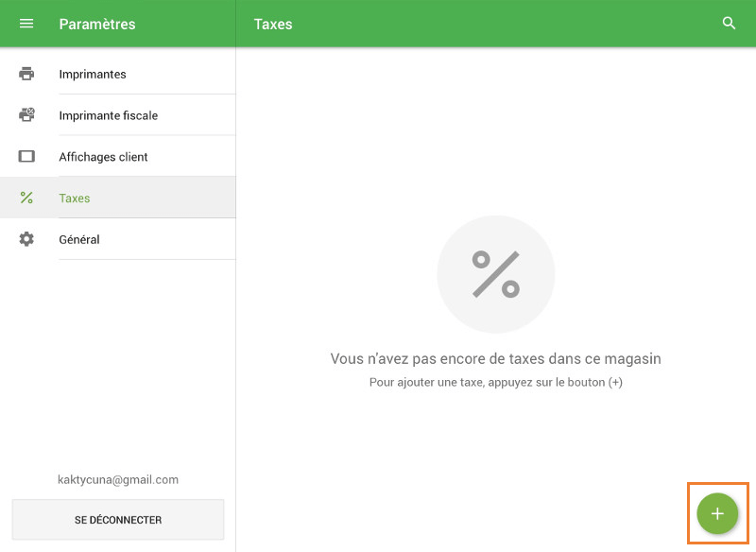Click 'Vous n'avez pas encore de taxes' message
This screenshot has width=756, height=552.
click(x=495, y=358)
